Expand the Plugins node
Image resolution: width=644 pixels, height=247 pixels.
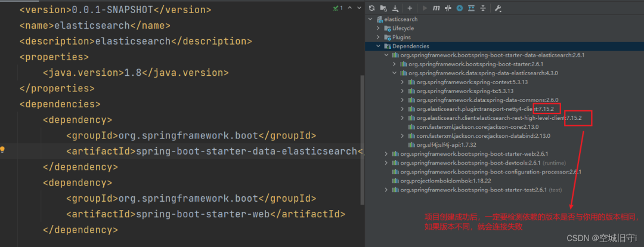378,38
